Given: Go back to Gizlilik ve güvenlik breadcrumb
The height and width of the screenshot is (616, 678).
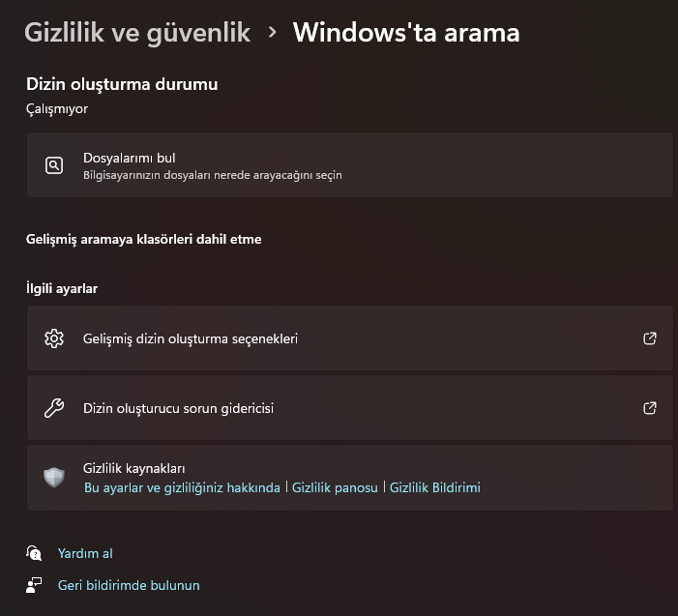Looking at the screenshot, I should tap(136, 33).
